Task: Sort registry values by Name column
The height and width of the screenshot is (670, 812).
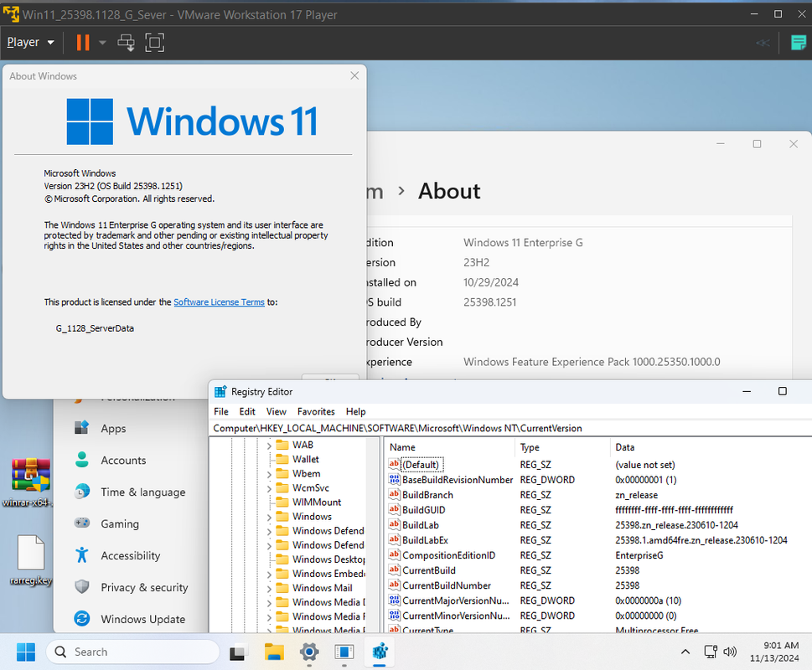Action: coord(449,447)
